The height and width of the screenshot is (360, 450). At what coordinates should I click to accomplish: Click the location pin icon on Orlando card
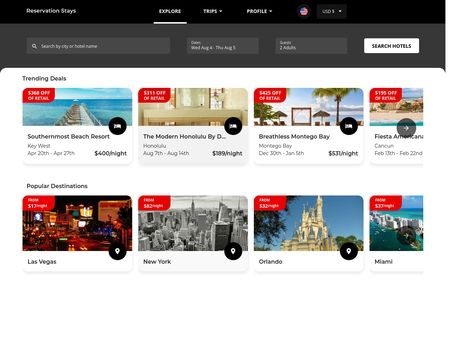pos(349,251)
